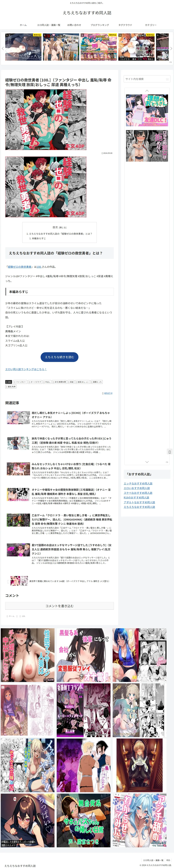Open sidebar ad with 友達DLC text

[x=147, y=111]
